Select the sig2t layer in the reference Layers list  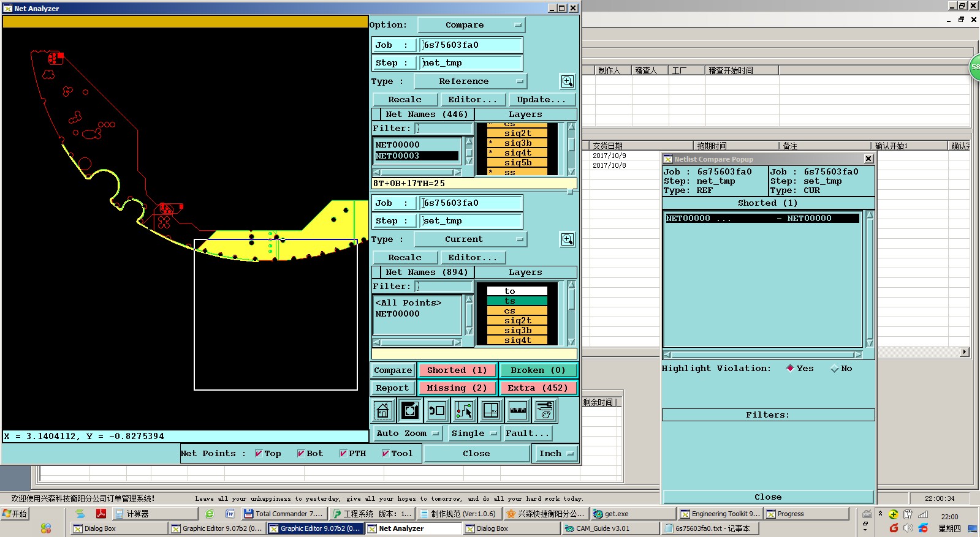coord(517,133)
